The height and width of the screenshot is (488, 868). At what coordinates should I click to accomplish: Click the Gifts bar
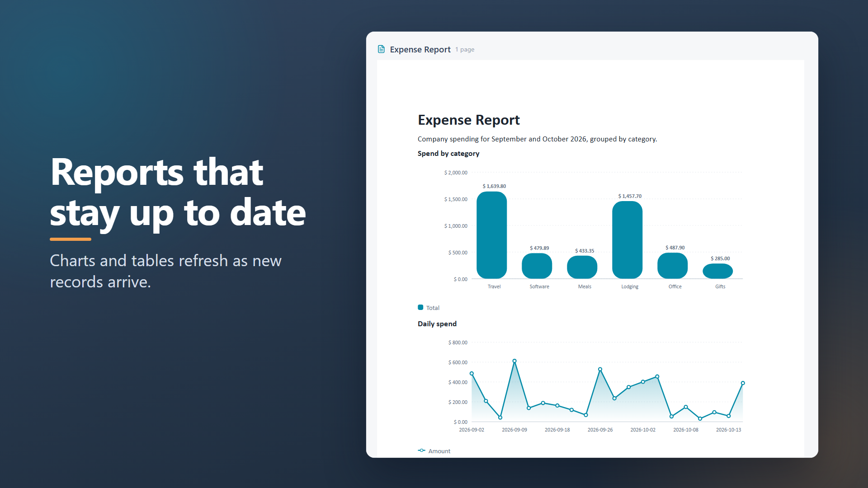[x=717, y=271]
